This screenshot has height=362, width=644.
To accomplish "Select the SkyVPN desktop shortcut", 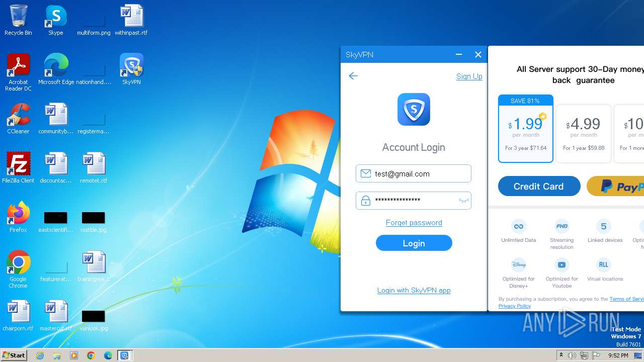I will point(131,69).
